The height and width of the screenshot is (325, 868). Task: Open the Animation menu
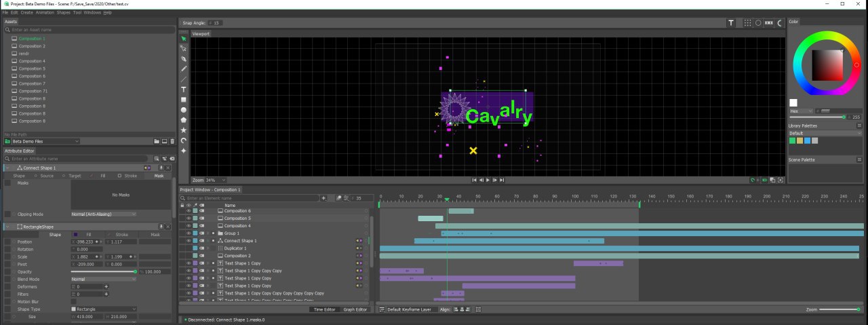45,12
